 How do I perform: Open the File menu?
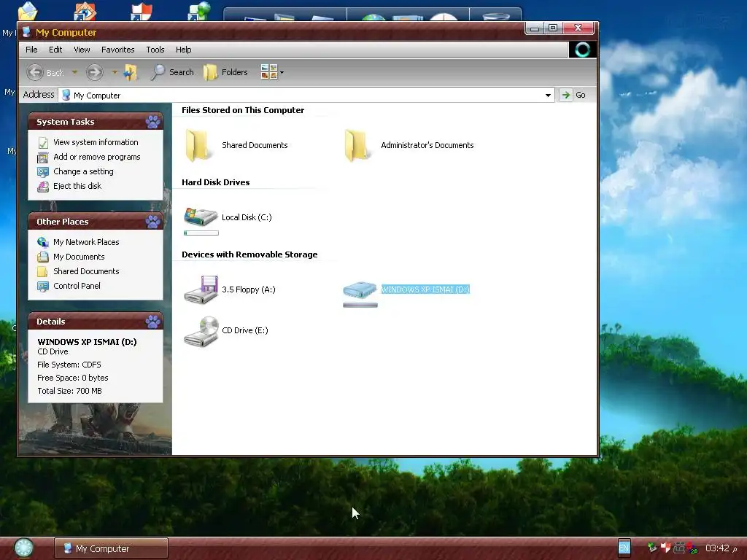31,50
